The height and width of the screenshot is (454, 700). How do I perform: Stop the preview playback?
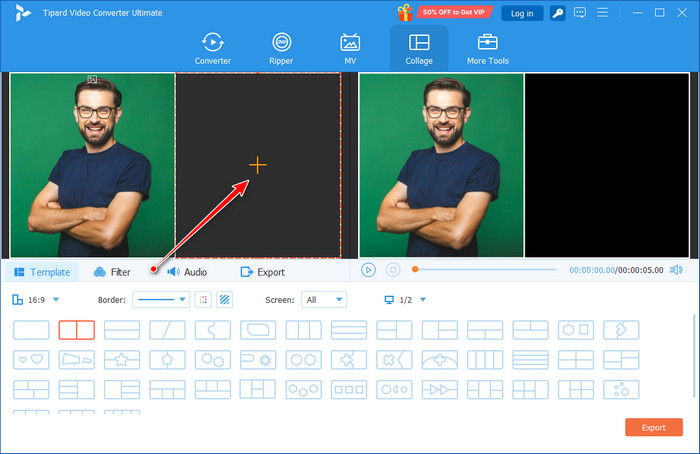(x=393, y=270)
